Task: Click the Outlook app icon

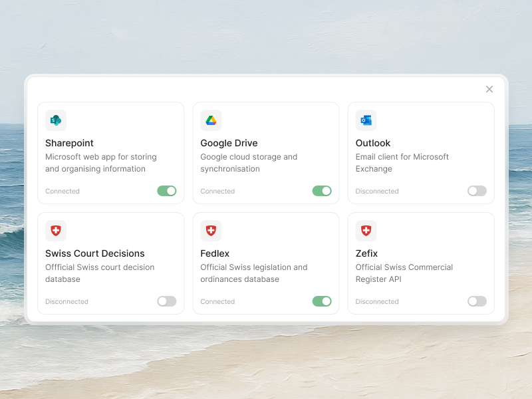Action: 366,120
